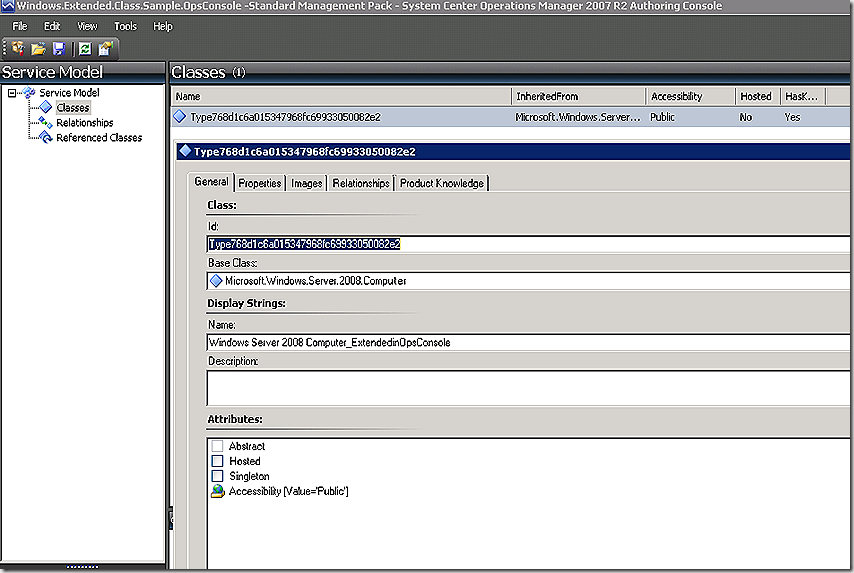The width and height of the screenshot is (854, 573).
Task: Open the File menu
Action: [20, 26]
